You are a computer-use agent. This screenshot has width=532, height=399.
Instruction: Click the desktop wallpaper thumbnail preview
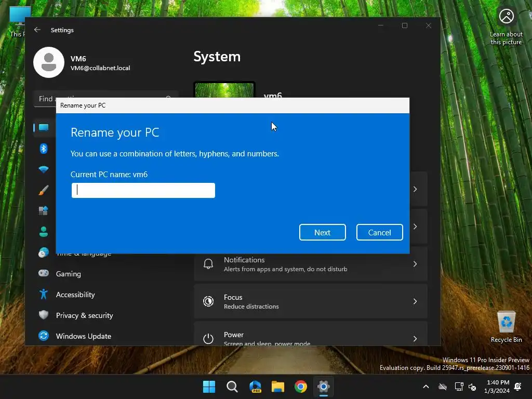(224, 89)
